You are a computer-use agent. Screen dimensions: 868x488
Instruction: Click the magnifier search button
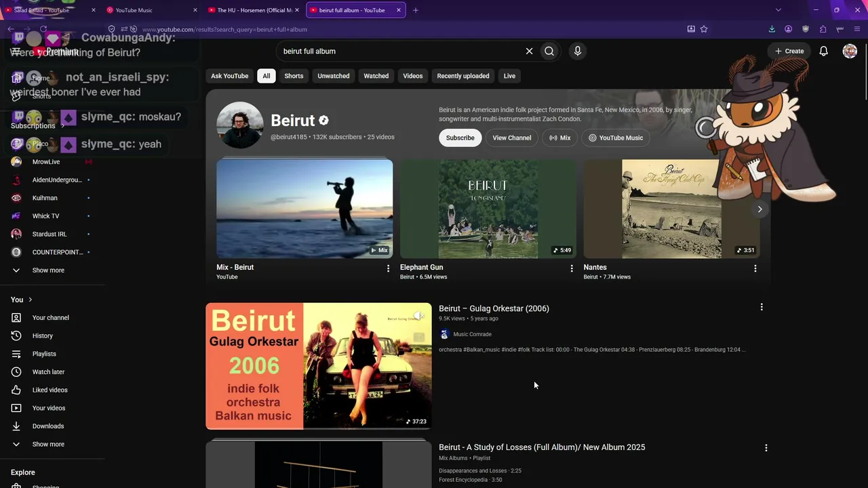tap(549, 51)
